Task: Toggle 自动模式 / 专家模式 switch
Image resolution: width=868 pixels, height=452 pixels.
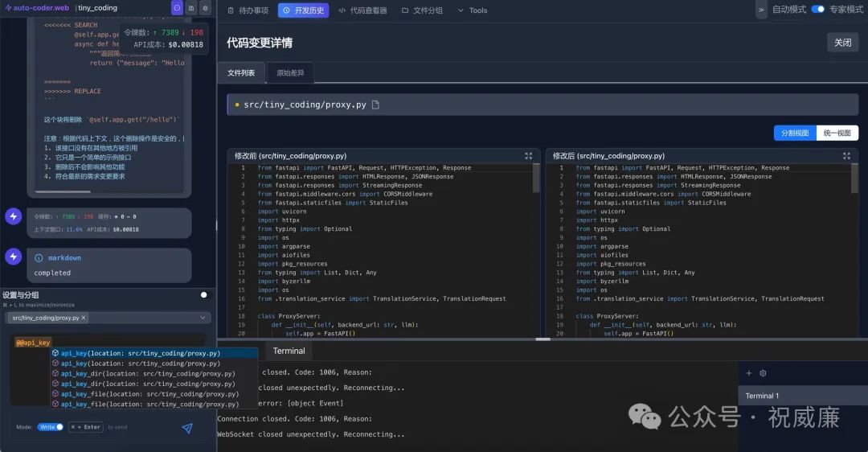Action: coord(817,10)
